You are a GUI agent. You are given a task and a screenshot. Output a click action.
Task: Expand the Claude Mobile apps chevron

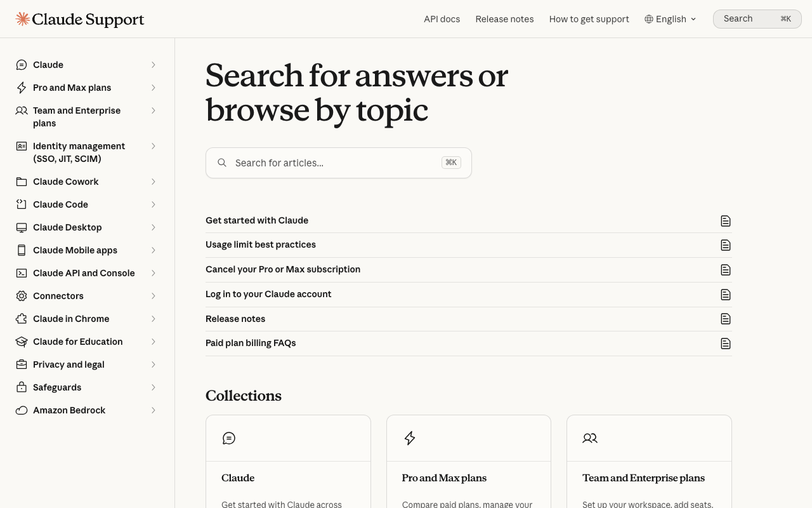[154, 250]
